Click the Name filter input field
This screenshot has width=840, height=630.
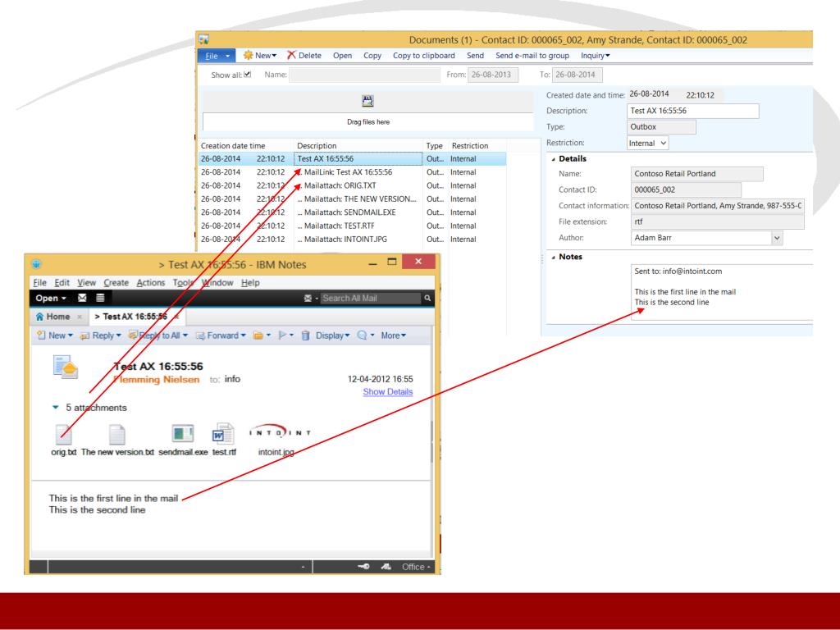[x=364, y=75]
